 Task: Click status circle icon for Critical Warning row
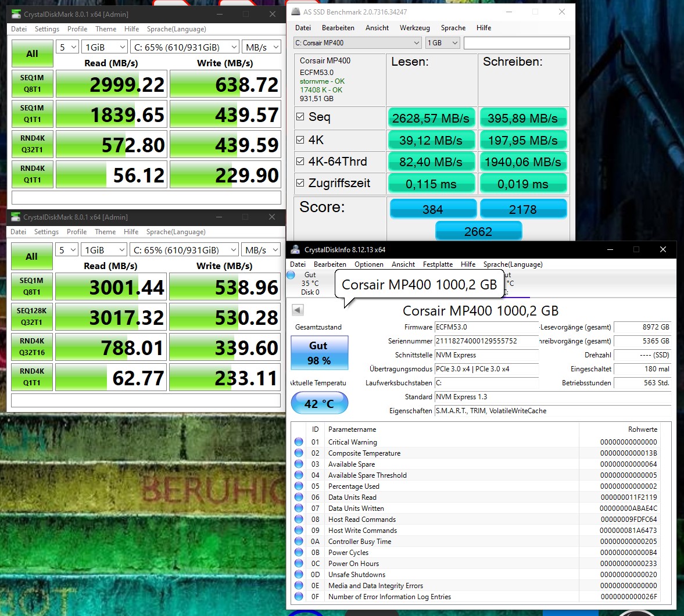299,442
